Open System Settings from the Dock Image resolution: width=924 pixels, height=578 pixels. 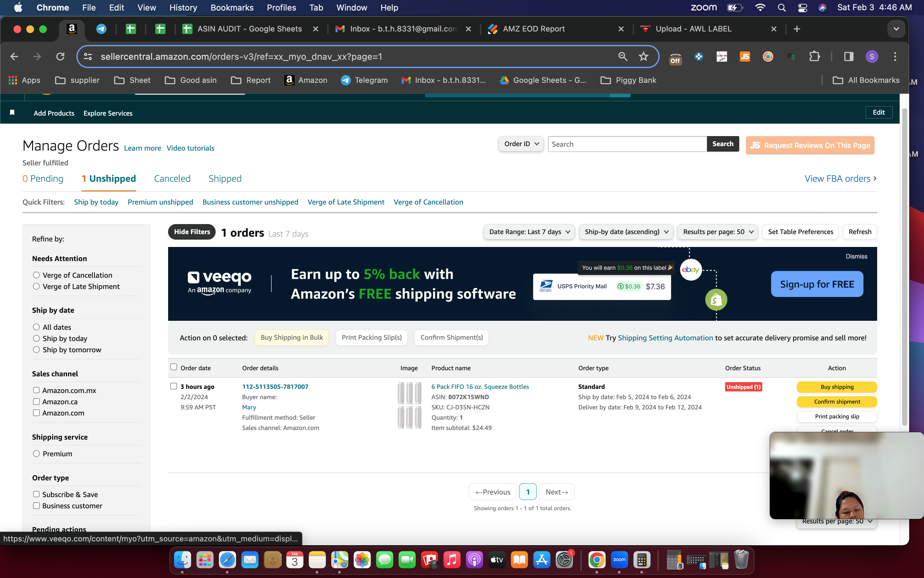[564, 560]
